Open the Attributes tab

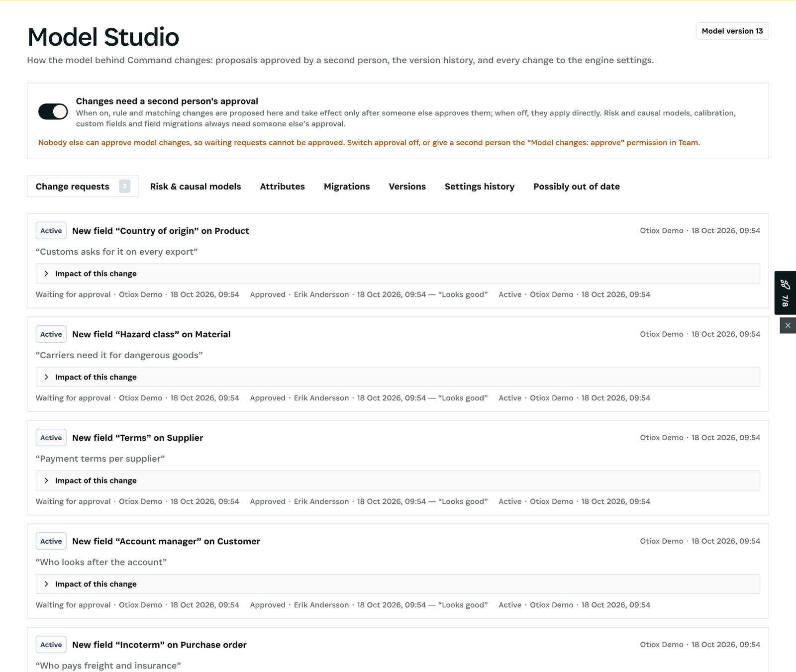282,187
